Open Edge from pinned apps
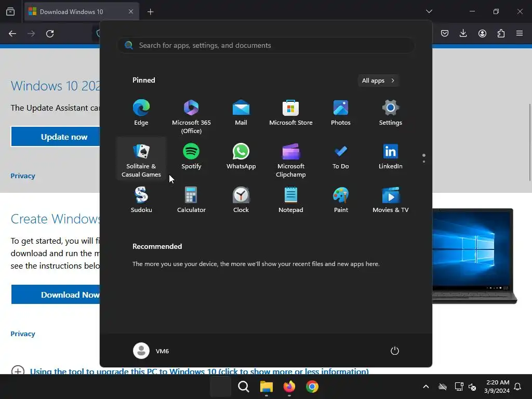Screen dimensions: 532x399 point(141,113)
